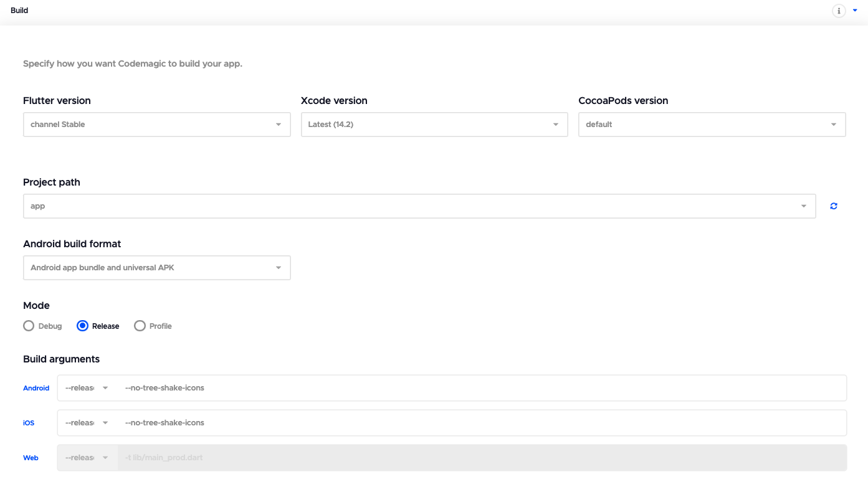Open Web build arguments mode dropdown
The image size is (868, 487).
tap(87, 458)
